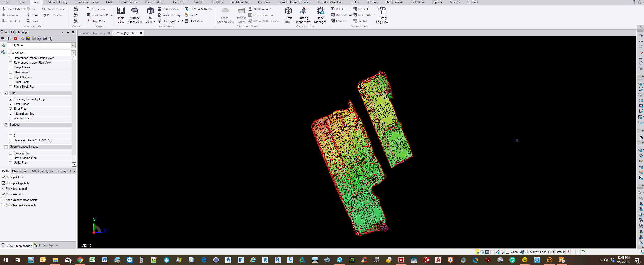Open the Surfaces ribbon tab
This screenshot has width=644, height=265.
[217, 2]
